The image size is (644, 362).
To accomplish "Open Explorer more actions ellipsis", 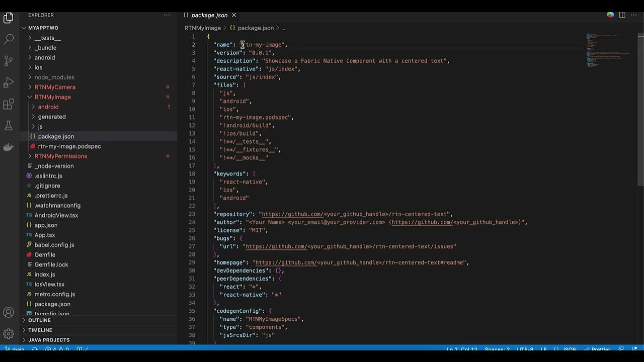I will [x=167, y=15].
